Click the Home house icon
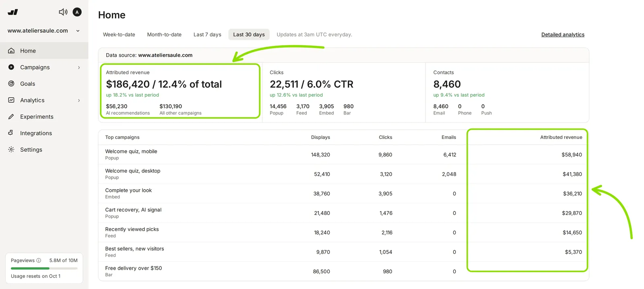The height and width of the screenshot is (289, 644). point(11,51)
